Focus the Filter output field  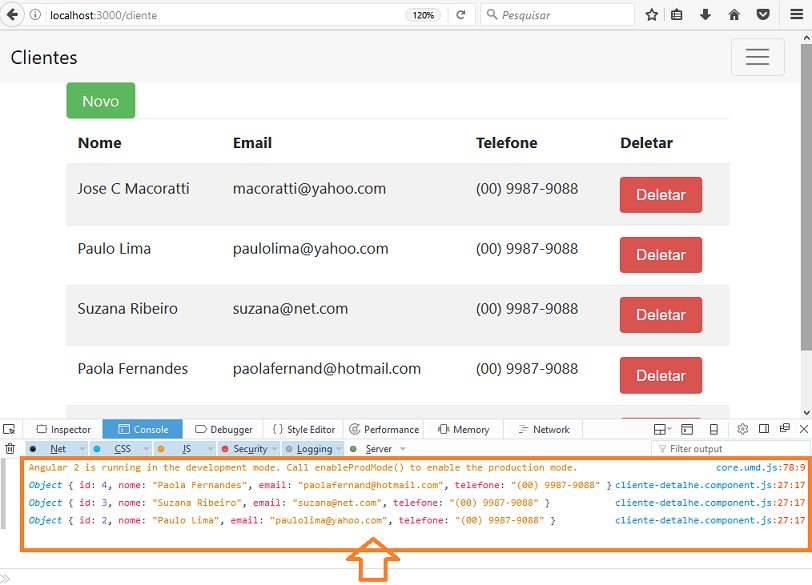point(730,449)
